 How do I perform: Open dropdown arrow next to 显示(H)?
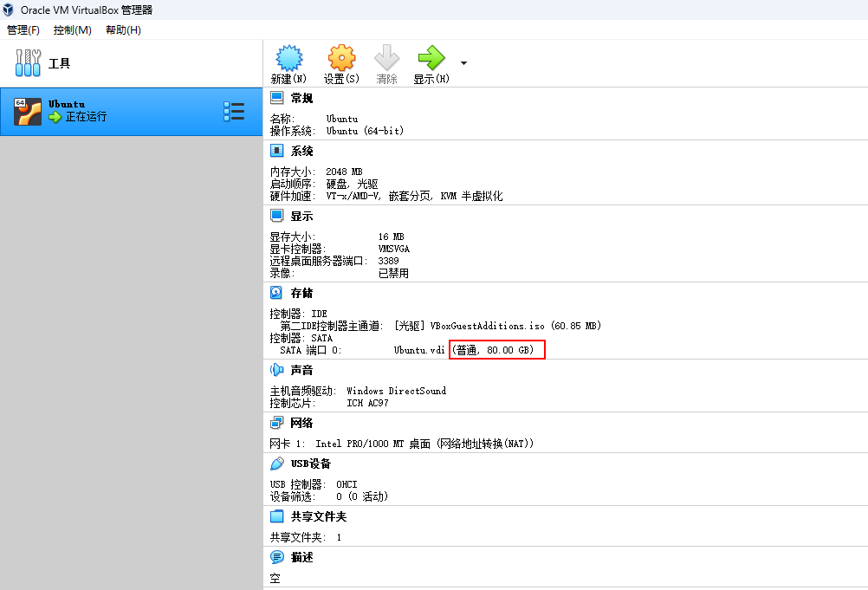464,63
